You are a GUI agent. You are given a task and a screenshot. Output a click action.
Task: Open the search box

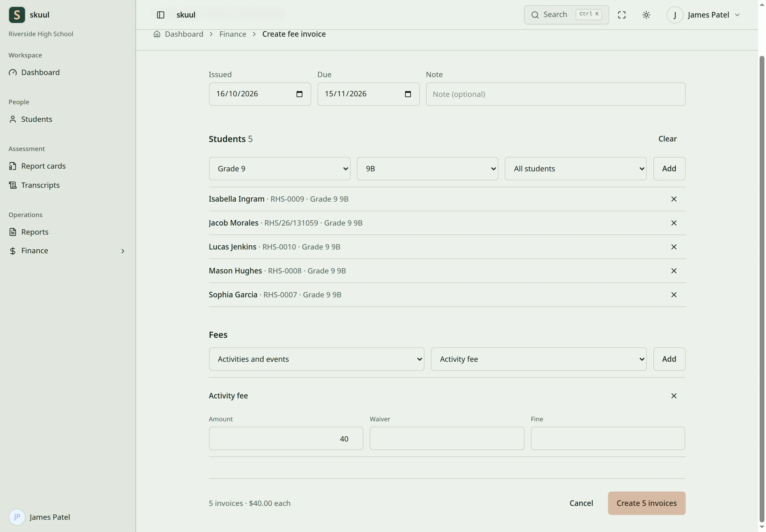[x=566, y=15]
